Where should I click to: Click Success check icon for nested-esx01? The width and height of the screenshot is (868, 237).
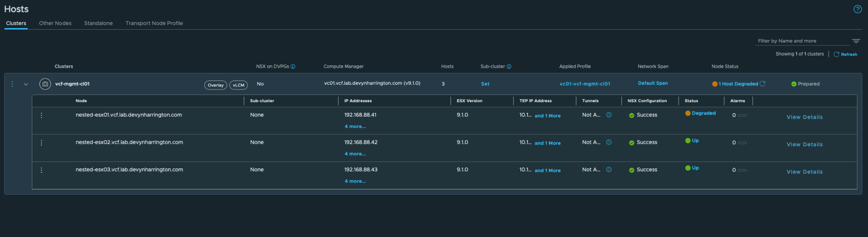[x=632, y=115]
